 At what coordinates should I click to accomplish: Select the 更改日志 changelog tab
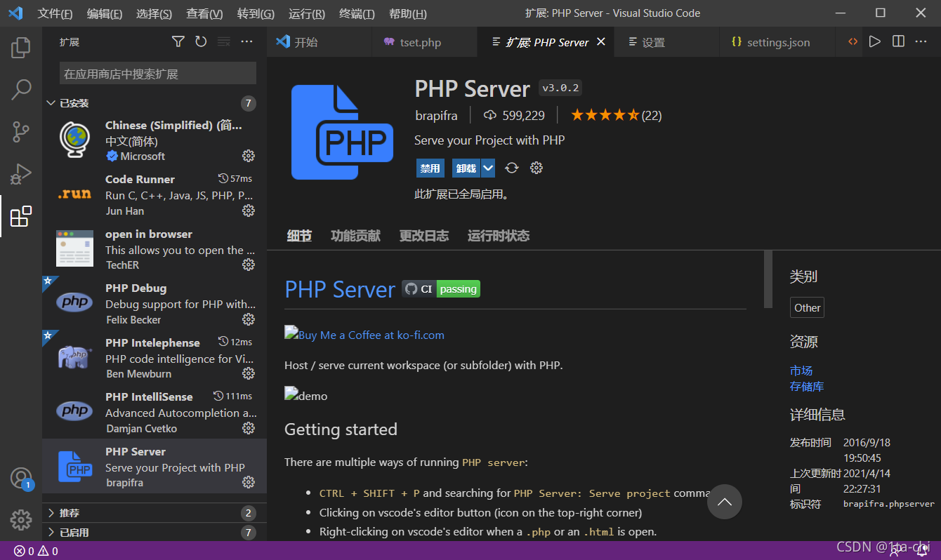point(424,236)
